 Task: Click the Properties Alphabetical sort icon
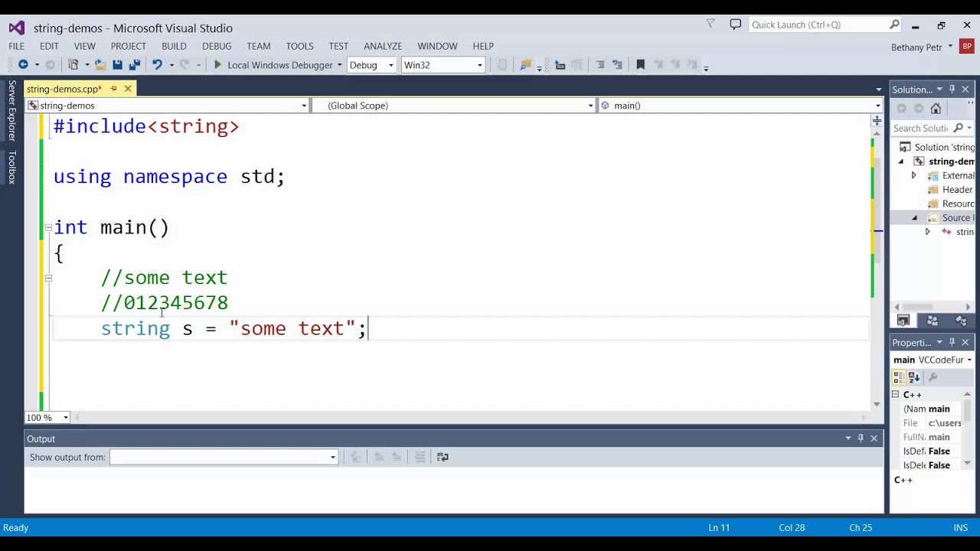[x=913, y=377]
